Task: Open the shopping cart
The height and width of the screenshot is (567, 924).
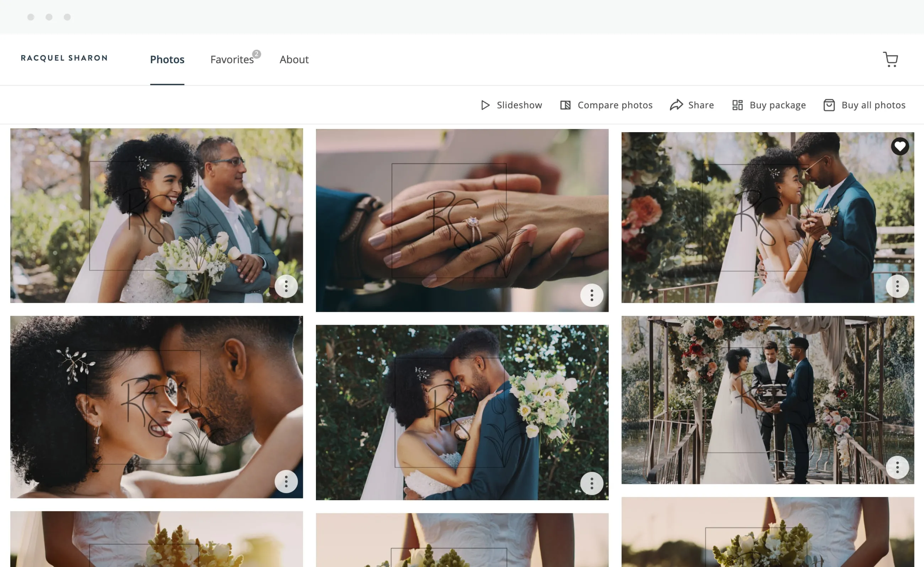Action: click(890, 59)
